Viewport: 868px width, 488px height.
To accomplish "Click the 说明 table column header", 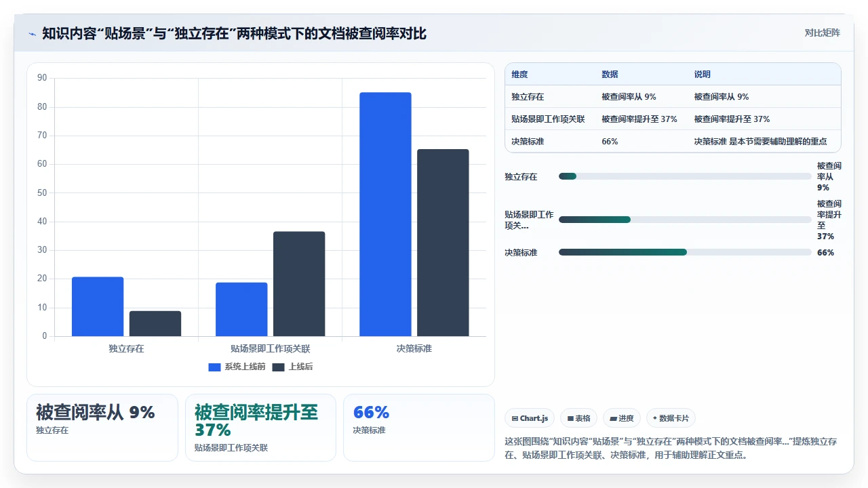I will point(702,74).
